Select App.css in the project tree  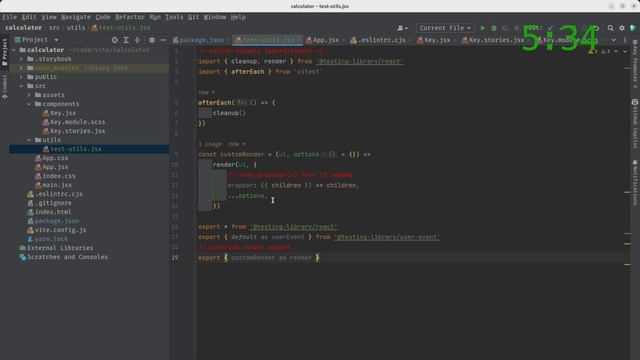[x=56, y=158]
